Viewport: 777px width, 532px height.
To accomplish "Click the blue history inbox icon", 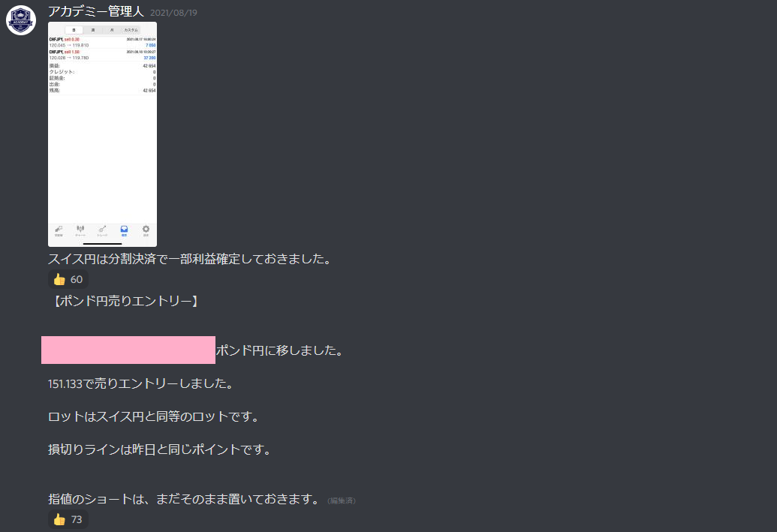I will (124, 230).
